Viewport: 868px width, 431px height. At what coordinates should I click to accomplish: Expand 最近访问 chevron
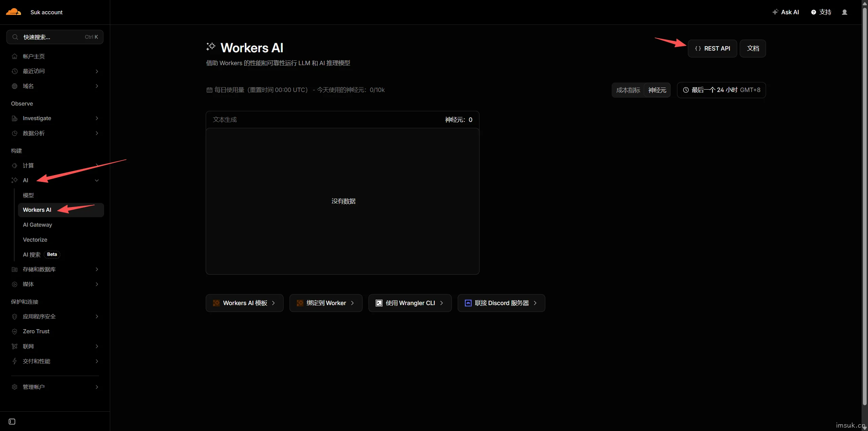pos(97,71)
